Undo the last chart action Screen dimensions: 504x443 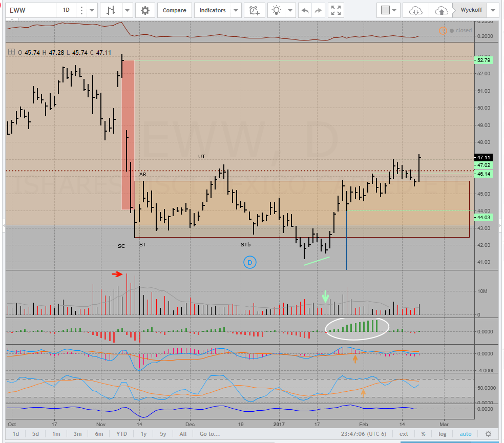[305, 10]
